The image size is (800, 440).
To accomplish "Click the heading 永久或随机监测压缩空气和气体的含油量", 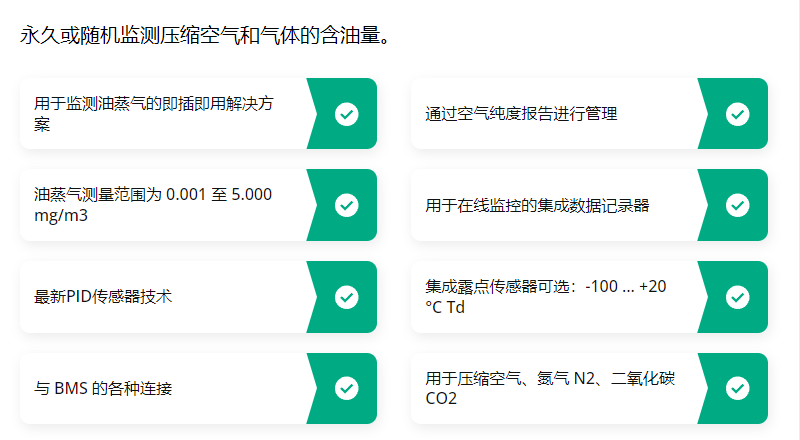I will [205, 35].
